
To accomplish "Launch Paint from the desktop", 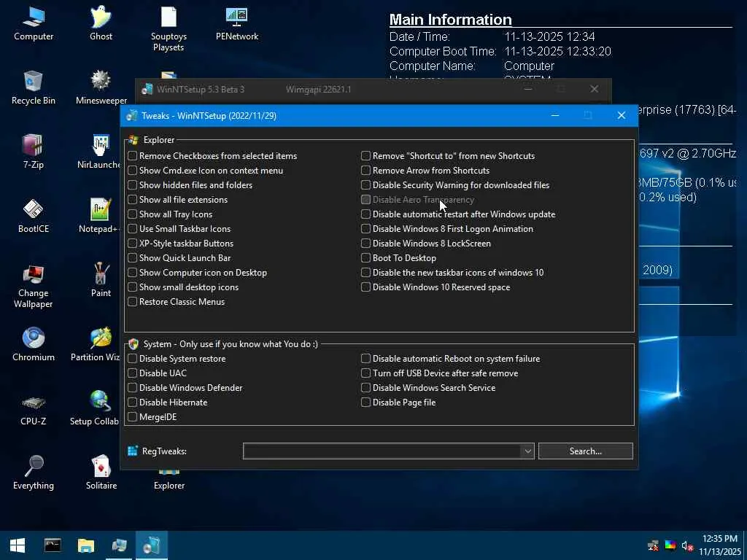I will 101,280.
